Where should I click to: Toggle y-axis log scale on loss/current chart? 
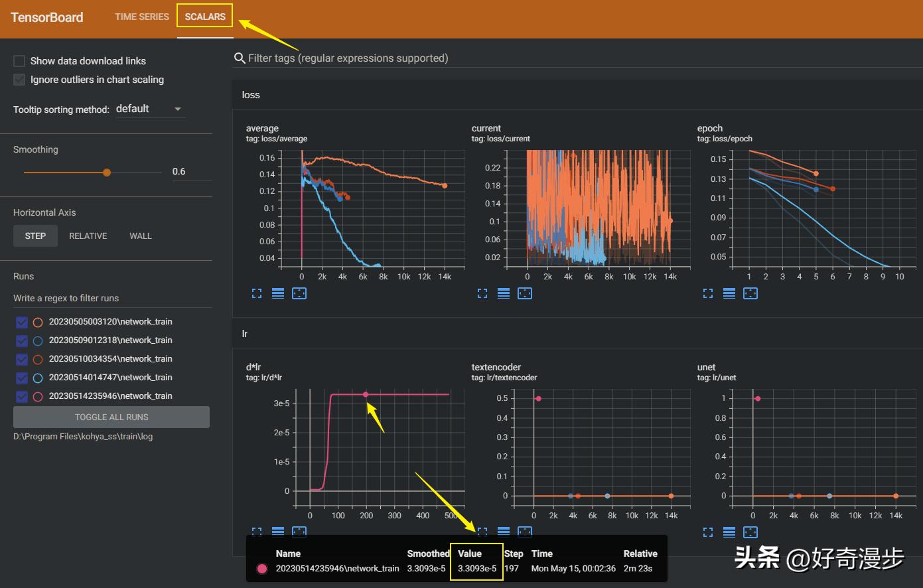pyautogui.click(x=504, y=293)
